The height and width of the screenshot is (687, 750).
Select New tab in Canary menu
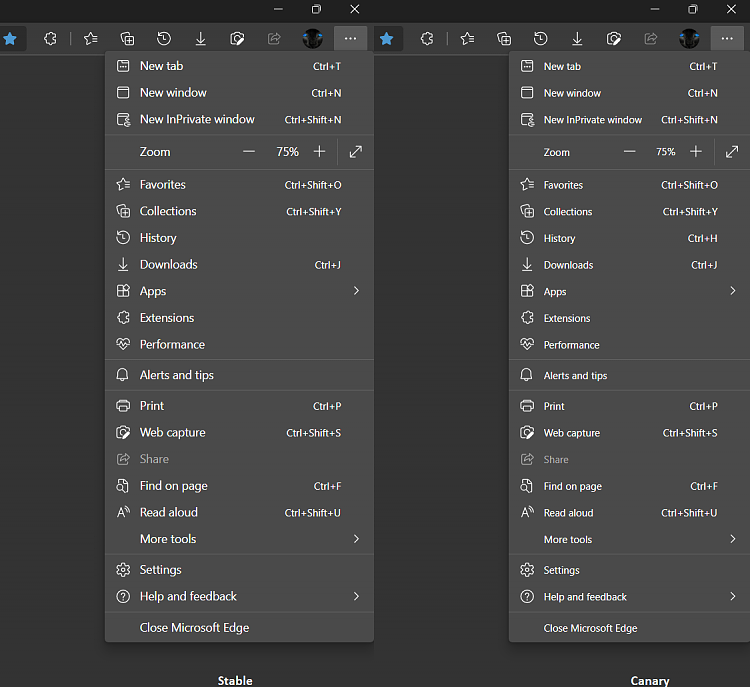coord(629,66)
